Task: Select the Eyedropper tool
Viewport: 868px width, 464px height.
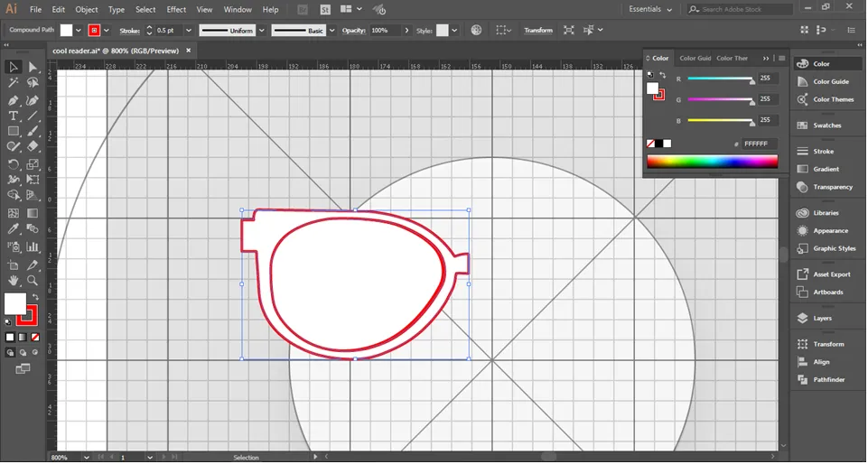Action: click(14, 229)
